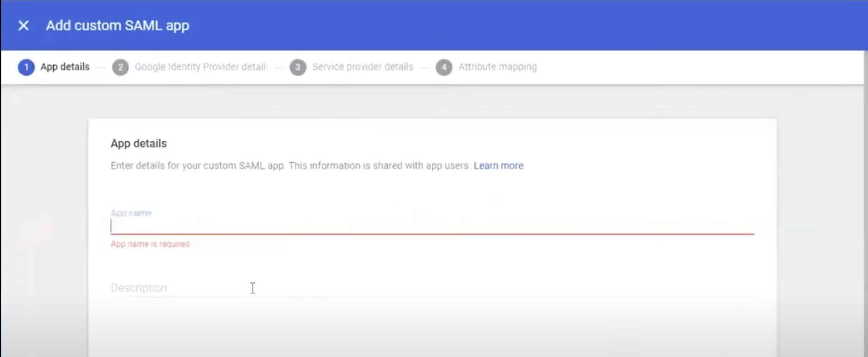Click the 'Add custom SAML app' title
868x357 pixels.
pos(117,26)
